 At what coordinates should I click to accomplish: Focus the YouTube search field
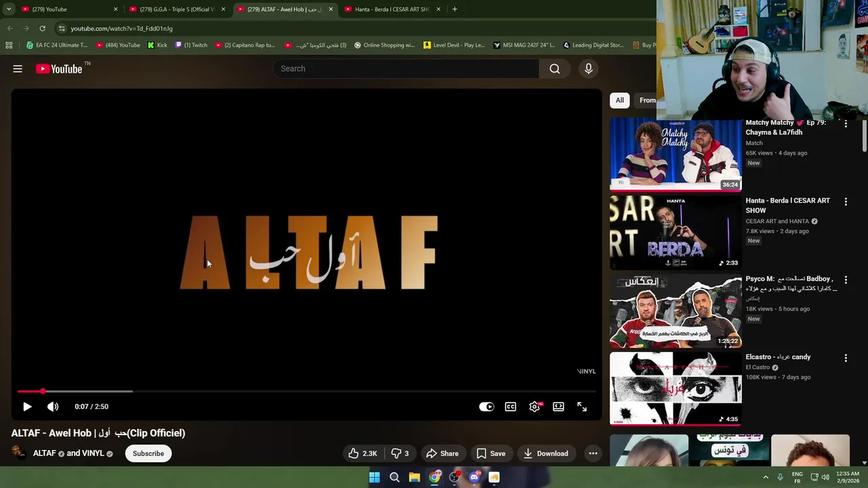406,68
